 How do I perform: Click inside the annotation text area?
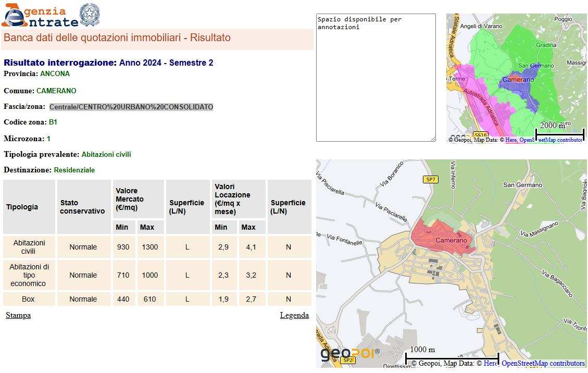tap(376, 78)
